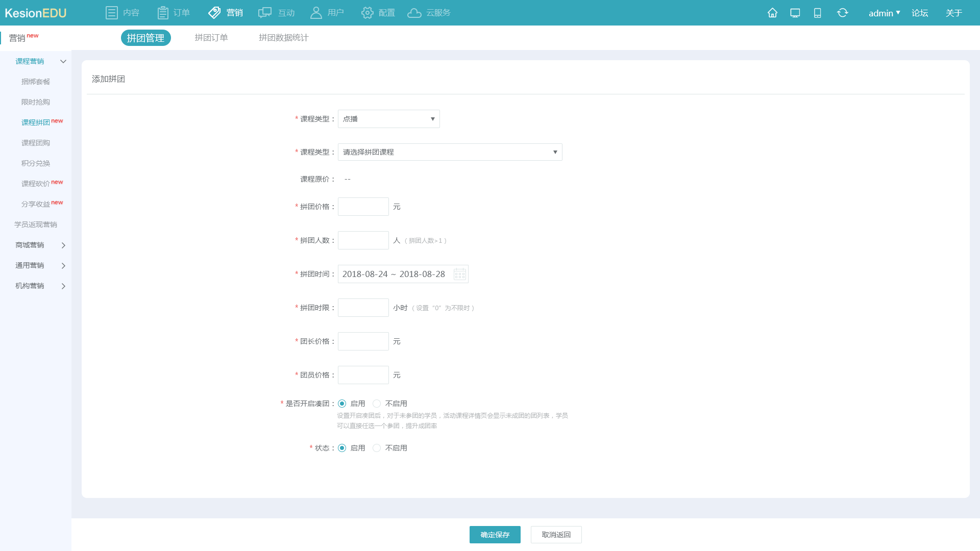Click the 拼团价格 input field
This screenshot has width=980, height=551.
tap(363, 207)
